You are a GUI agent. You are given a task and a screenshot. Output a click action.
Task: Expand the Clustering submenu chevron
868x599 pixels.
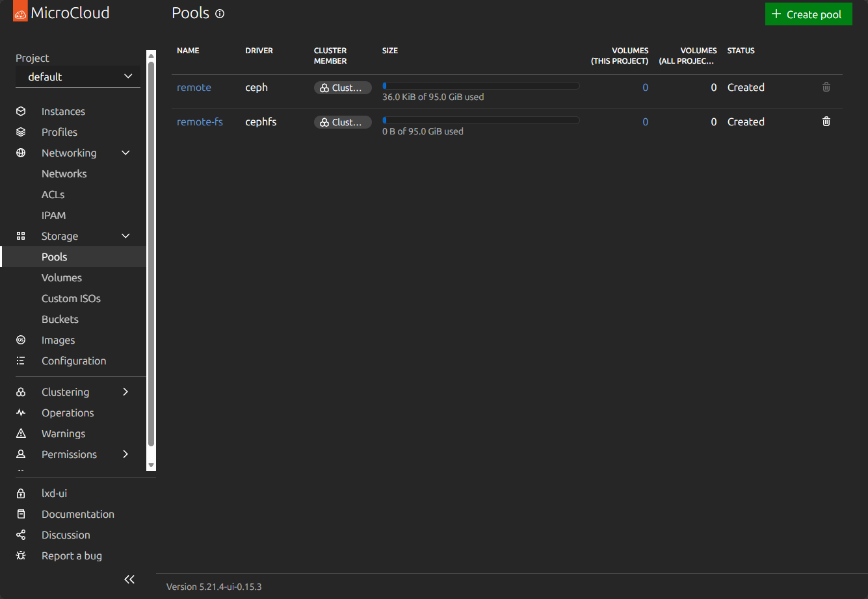126,392
